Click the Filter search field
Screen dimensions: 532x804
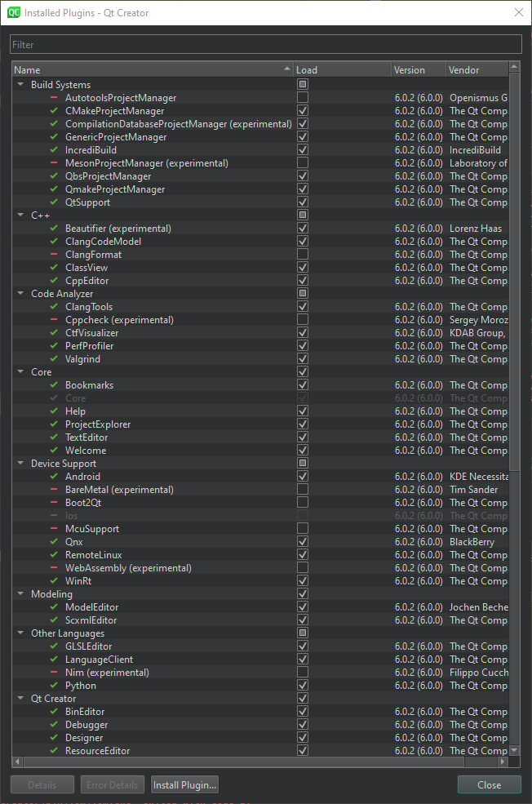click(265, 44)
